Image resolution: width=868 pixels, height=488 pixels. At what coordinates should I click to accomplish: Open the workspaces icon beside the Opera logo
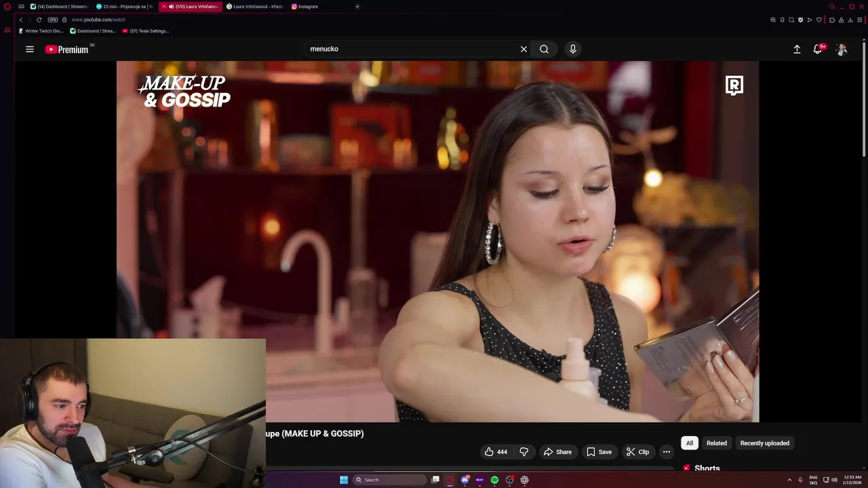pyautogui.click(x=22, y=7)
